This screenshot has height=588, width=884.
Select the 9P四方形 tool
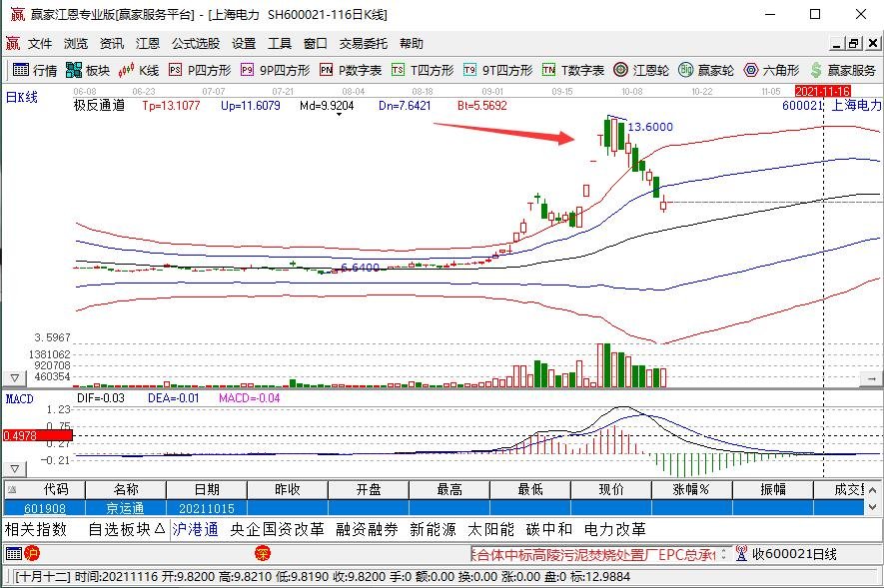(275, 70)
